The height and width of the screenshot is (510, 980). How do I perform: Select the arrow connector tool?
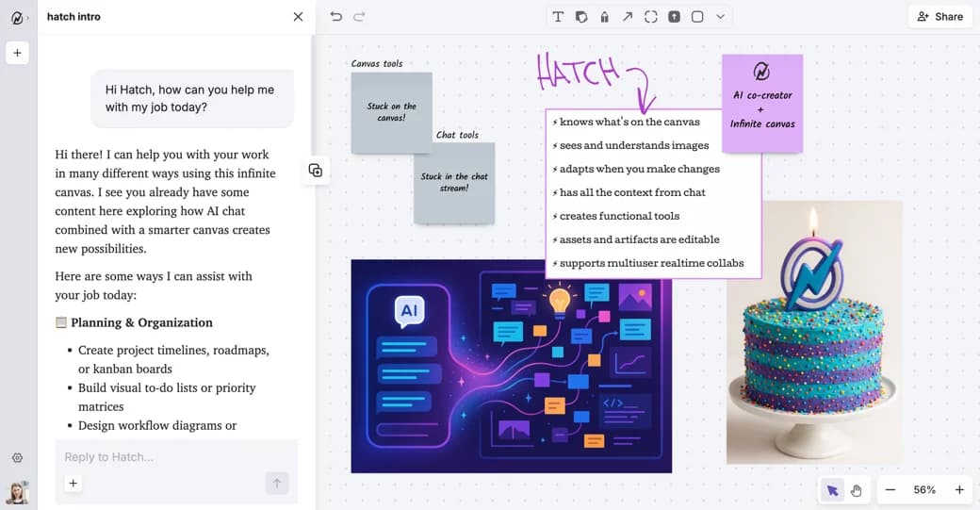click(628, 17)
